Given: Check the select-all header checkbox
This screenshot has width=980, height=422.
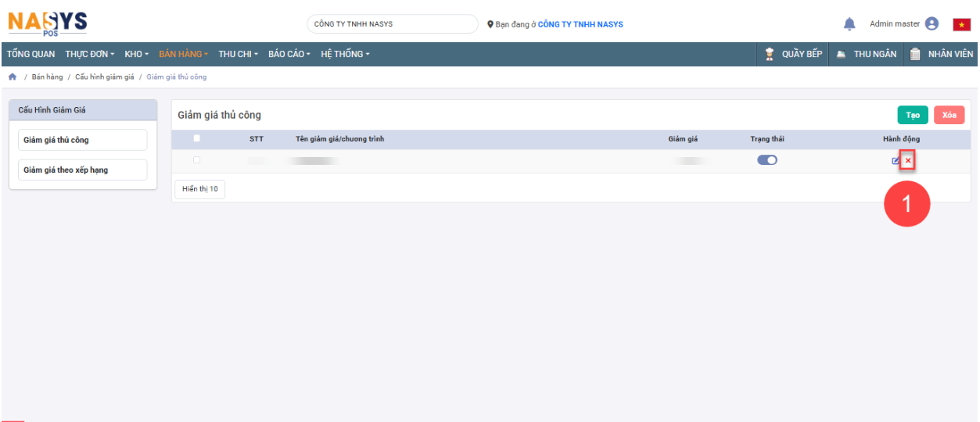Looking at the screenshot, I should coord(196,138).
